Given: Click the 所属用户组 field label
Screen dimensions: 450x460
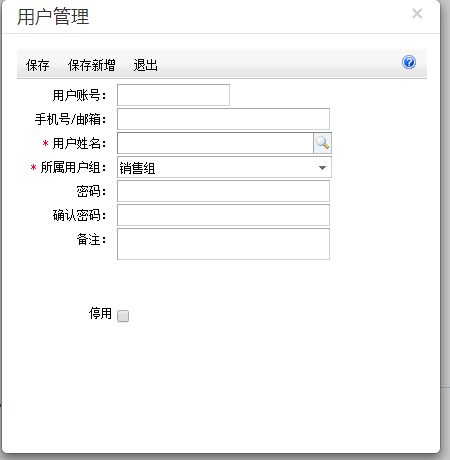Looking at the screenshot, I should [x=73, y=167].
